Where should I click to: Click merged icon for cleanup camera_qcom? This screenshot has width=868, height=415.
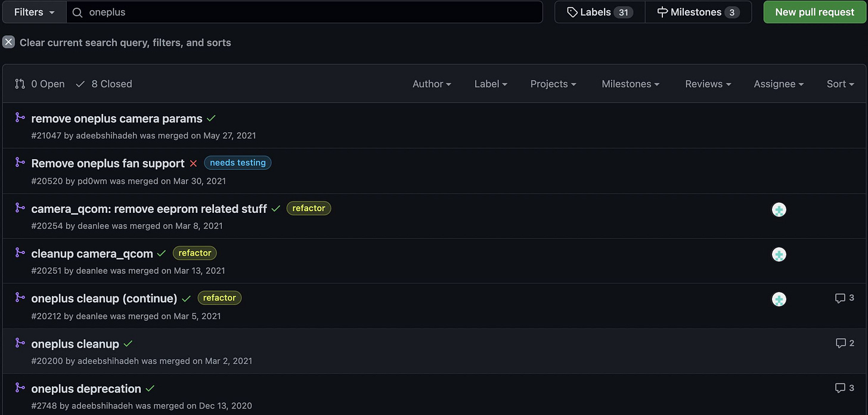pos(20,252)
